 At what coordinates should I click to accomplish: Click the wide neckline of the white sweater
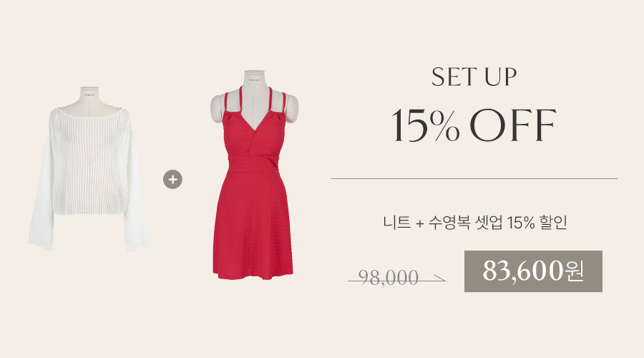click(x=89, y=112)
